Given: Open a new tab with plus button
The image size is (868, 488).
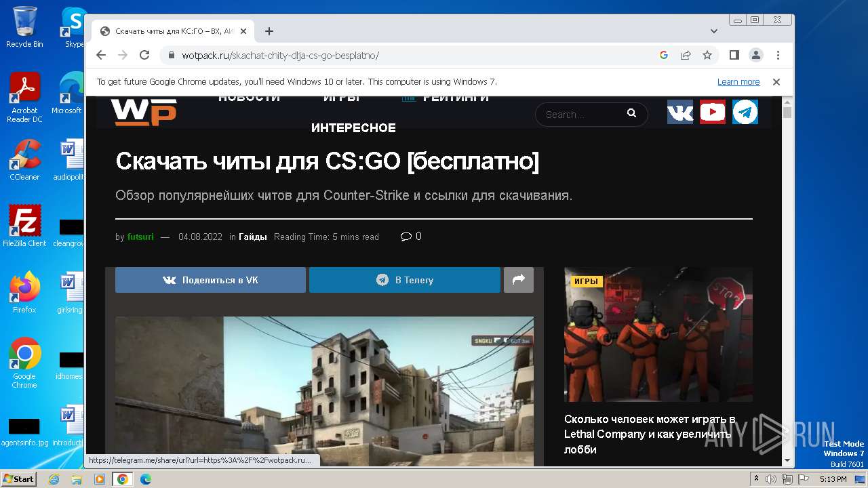Looking at the screenshot, I should 269,31.
